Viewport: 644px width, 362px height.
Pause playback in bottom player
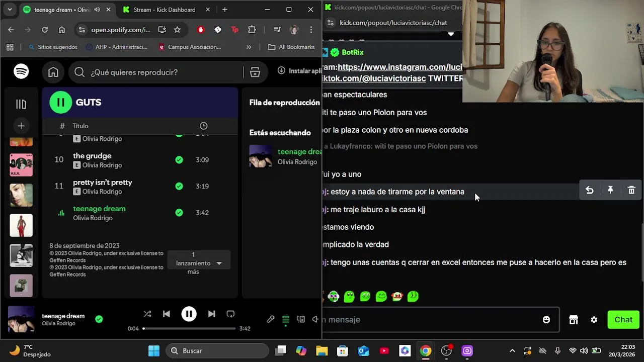[189, 314]
